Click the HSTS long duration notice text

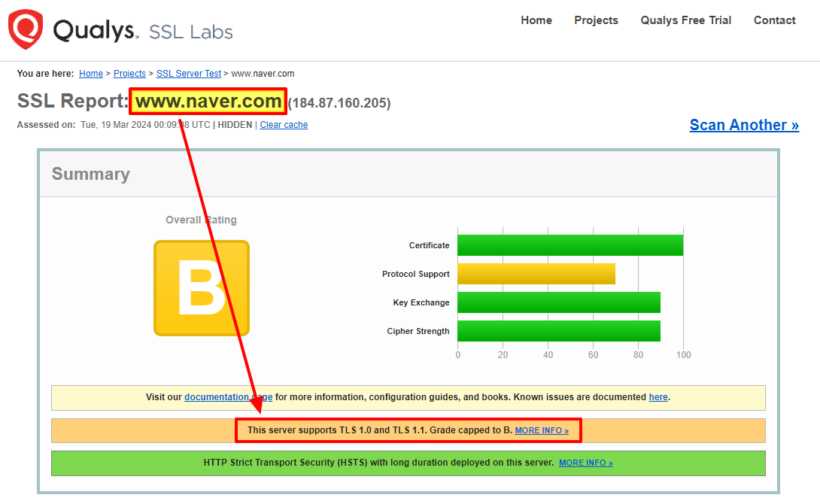378,463
